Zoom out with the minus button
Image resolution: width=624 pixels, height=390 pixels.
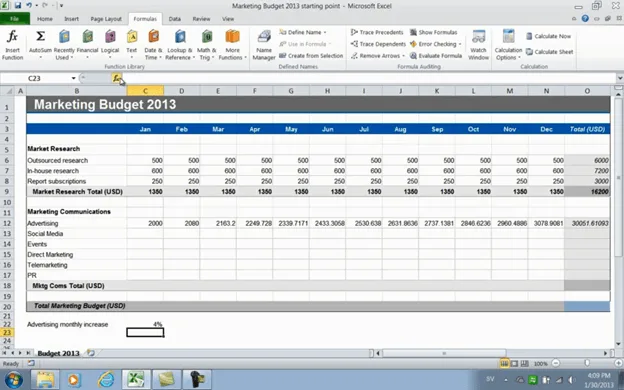pyautogui.click(x=556, y=363)
